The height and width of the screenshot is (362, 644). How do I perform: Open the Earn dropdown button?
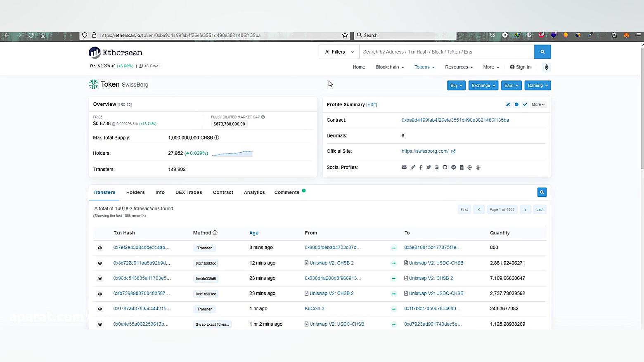click(511, 85)
